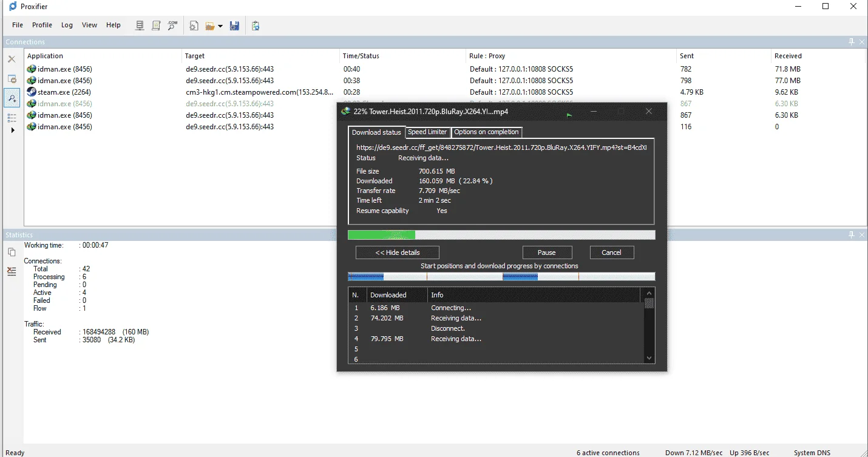Click IDM icon in download dialog title bar

coord(346,112)
